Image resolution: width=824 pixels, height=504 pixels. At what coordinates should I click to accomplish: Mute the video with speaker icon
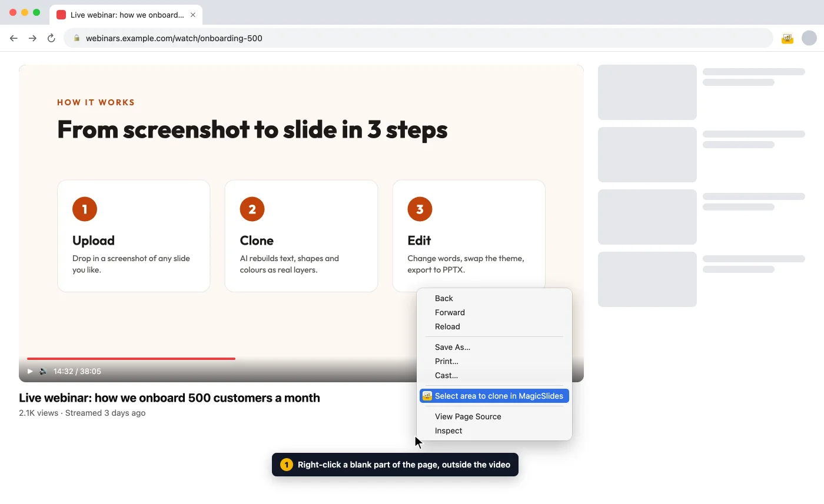pos(43,371)
